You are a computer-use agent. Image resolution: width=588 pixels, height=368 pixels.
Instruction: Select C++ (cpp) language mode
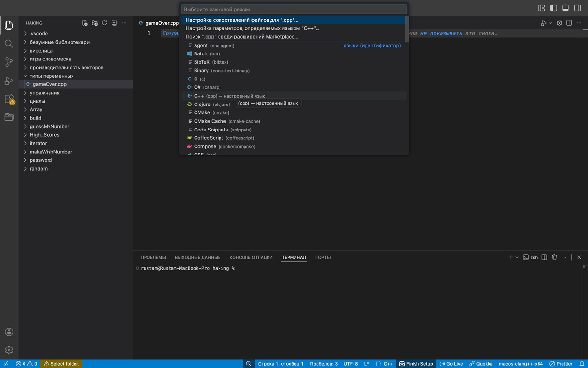pyautogui.click(x=293, y=96)
